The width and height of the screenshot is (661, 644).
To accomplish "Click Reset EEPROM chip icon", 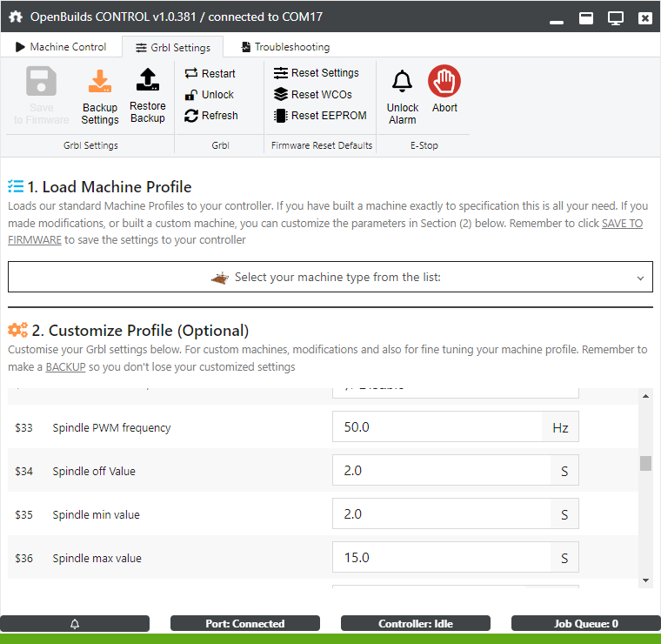I will point(281,116).
